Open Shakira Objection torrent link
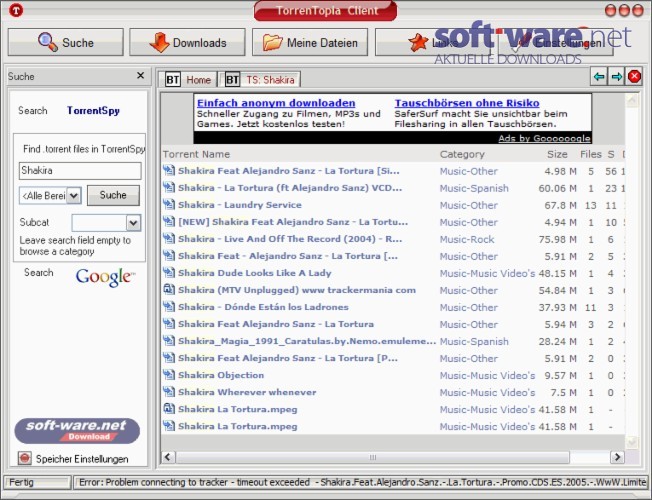652x500 pixels. 221,375
